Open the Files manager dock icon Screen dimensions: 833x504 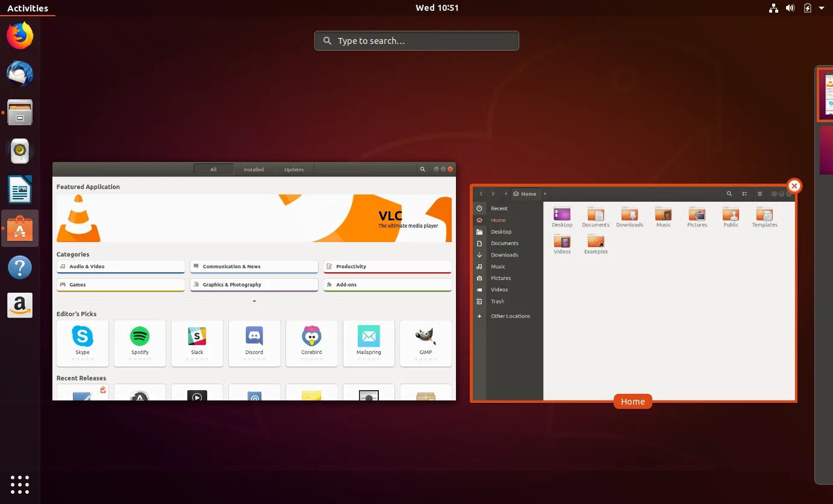tap(20, 113)
